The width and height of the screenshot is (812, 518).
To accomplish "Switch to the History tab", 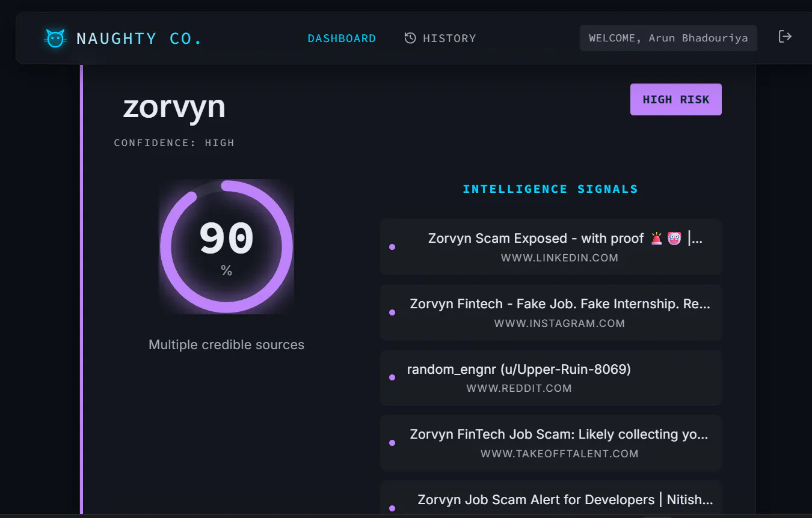I will [440, 38].
